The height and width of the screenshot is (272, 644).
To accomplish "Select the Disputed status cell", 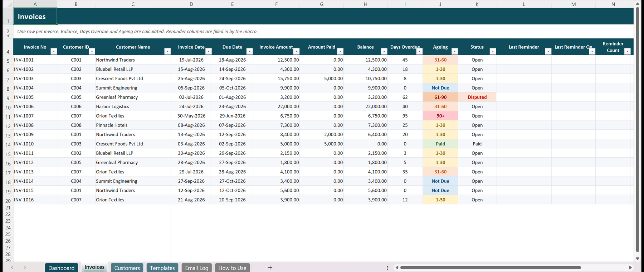I will click(x=477, y=97).
